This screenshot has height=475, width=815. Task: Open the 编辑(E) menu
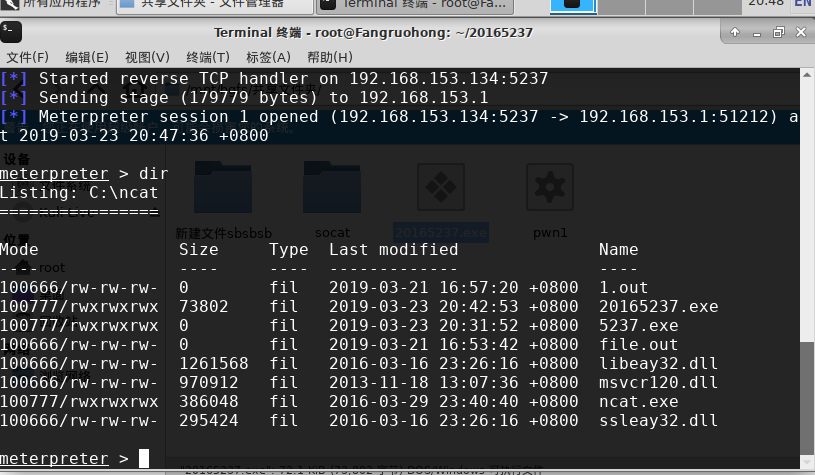(87, 57)
